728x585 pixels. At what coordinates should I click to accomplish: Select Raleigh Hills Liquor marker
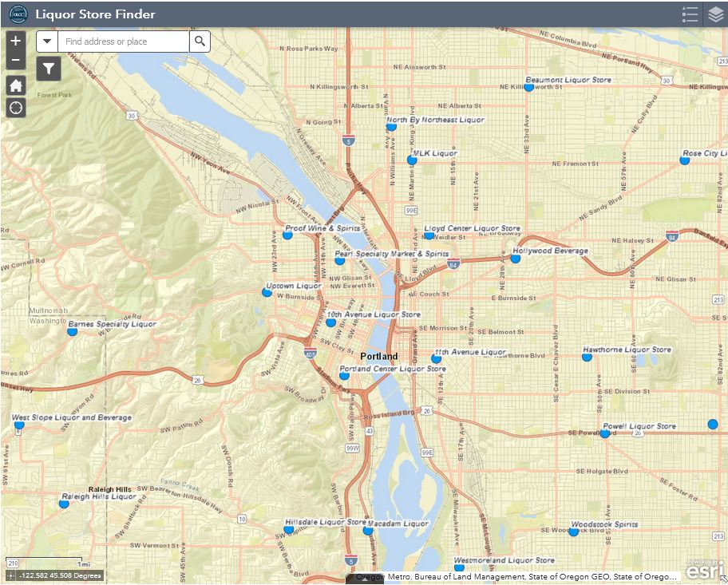[x=64, y=504]
